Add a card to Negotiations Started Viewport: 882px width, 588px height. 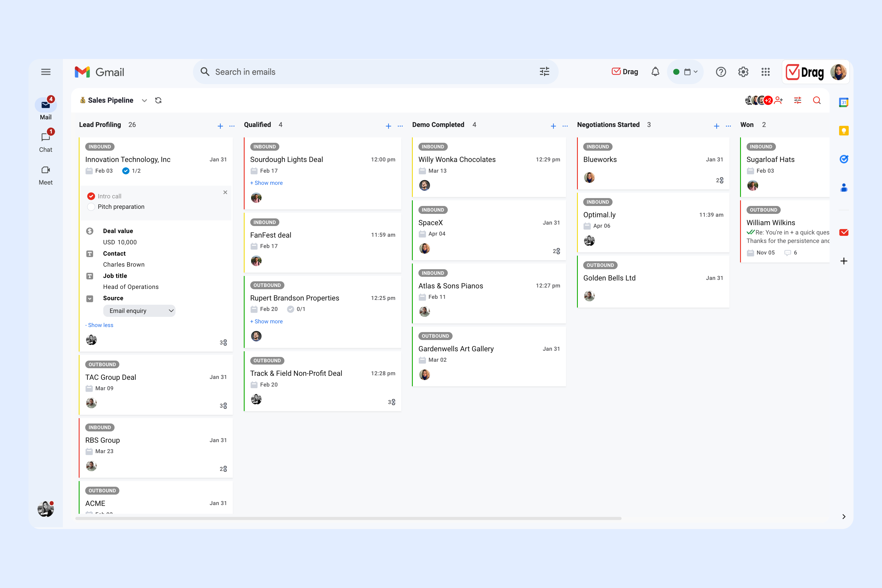tap(716, 126)
